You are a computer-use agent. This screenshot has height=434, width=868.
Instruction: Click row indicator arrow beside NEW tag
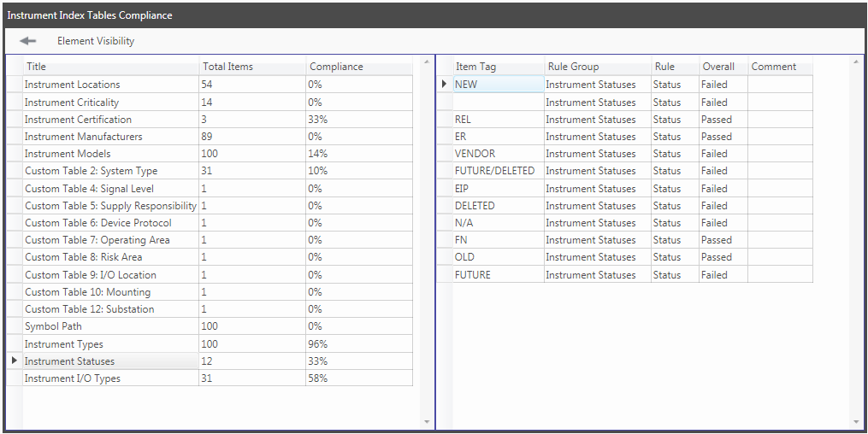pyautogui.click(x=444, y=85)
